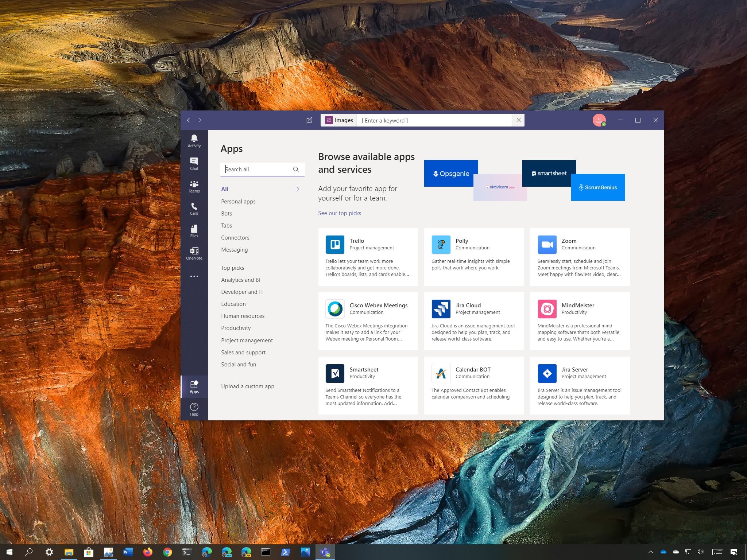This screenshot has height=560, width=747.
Task: Click the new chat compose icon
Action: point(309,120)
